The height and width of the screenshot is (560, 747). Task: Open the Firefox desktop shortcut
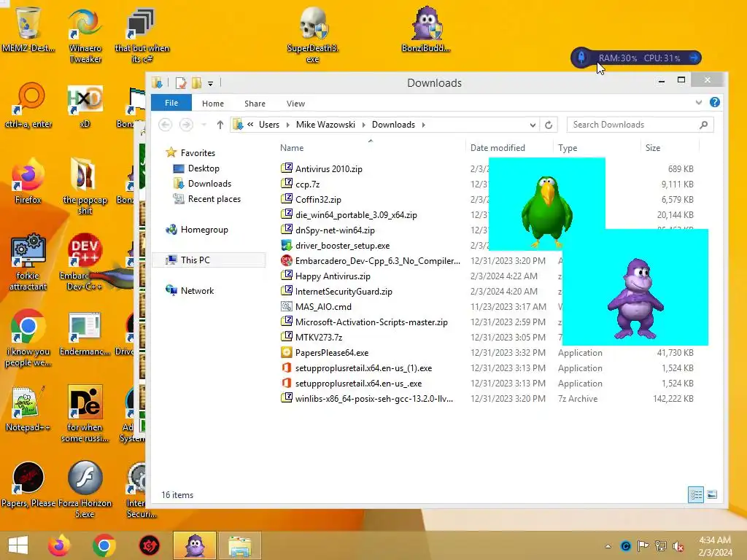[28, 181]
